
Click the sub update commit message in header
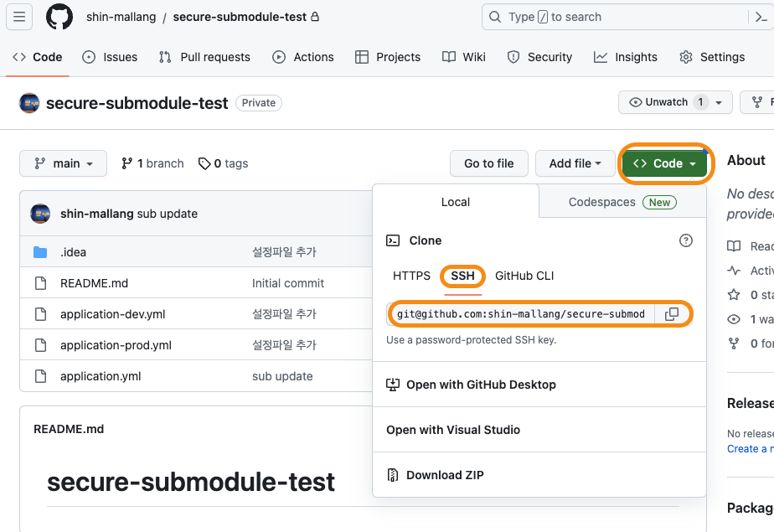167,214
